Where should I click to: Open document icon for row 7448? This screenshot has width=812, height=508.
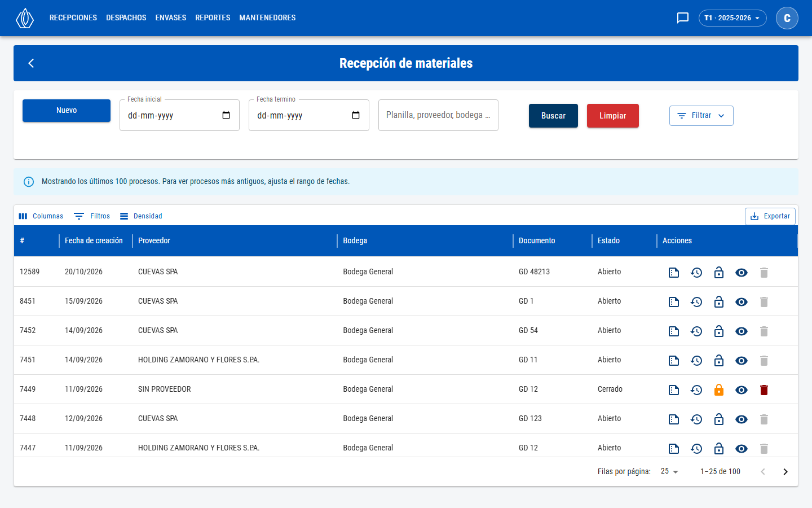pos(674,419)
